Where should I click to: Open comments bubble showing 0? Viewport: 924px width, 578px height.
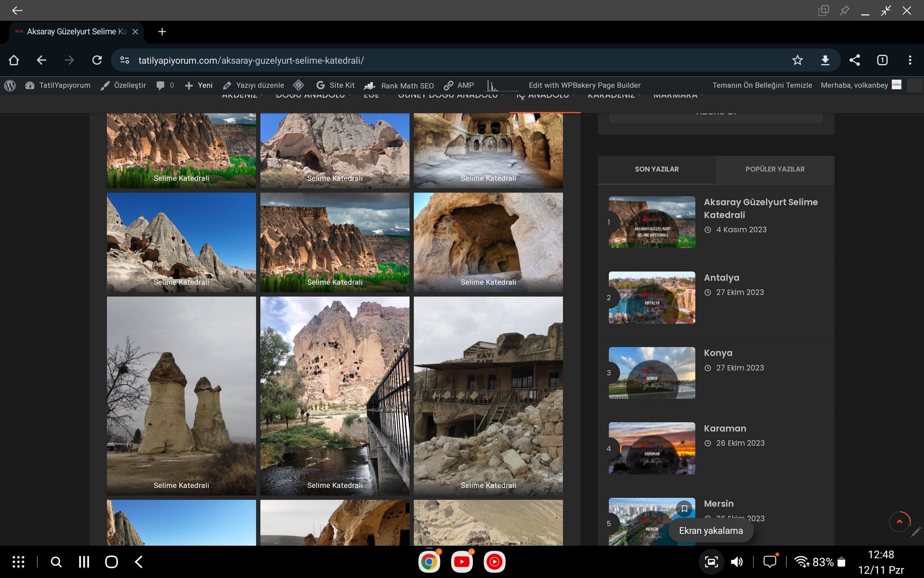165,85
